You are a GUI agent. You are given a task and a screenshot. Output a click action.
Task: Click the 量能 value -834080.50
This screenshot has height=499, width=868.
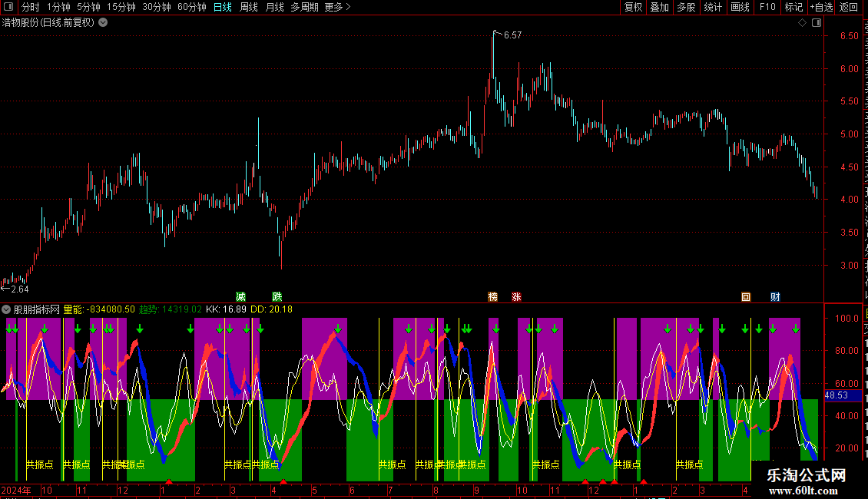click(111, 309)
